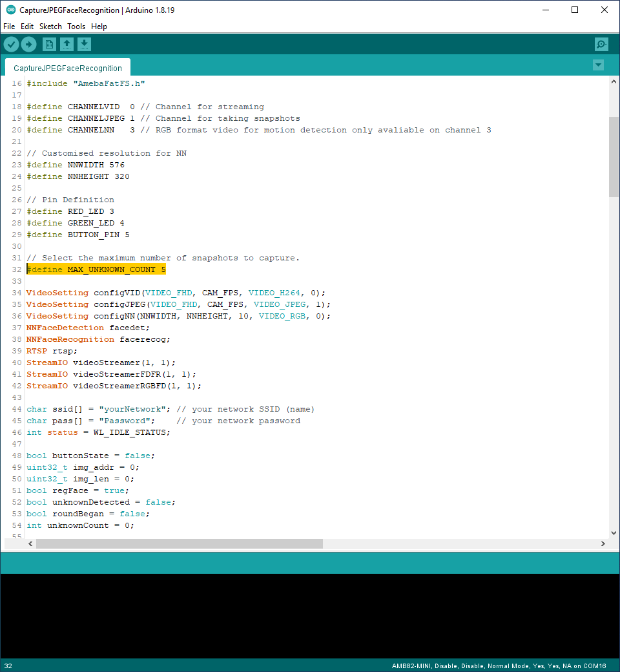Click the Arduino logo in title bar
This screenshot has height=672, width=620.
10,10
